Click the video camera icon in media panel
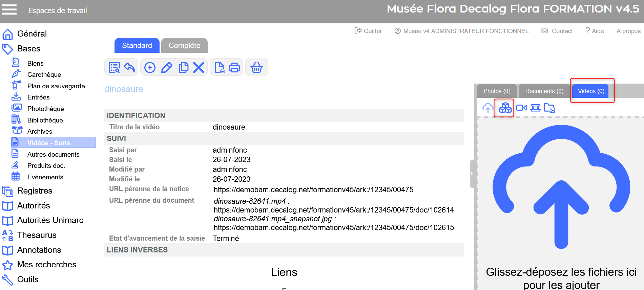Screen dimensions: 644x290 point(521,108)
